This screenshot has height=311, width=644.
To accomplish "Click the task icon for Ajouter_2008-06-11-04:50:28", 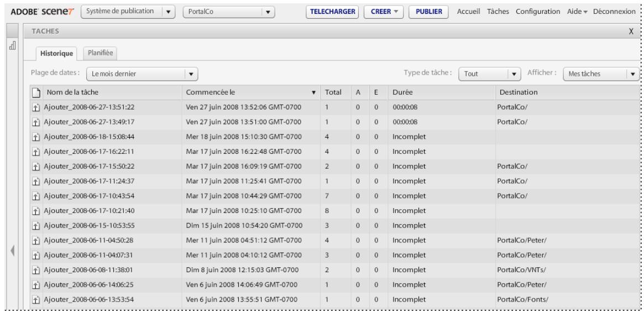I will tap(35, 240).
